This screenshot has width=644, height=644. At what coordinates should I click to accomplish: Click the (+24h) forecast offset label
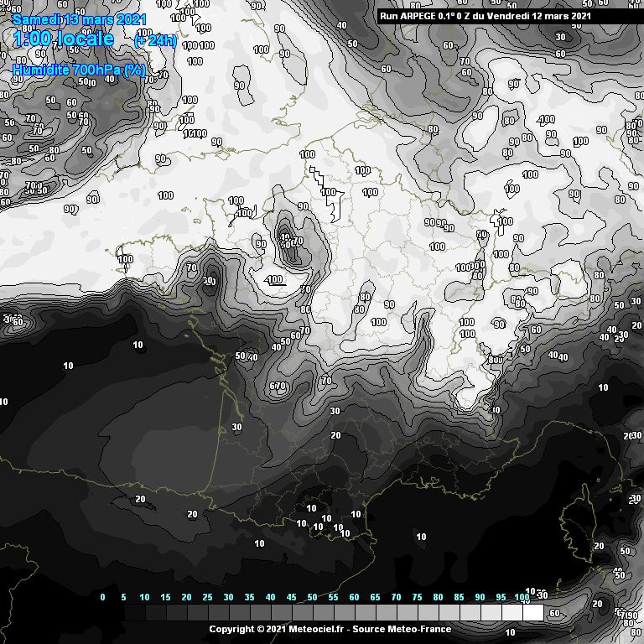tap(155, 41)
